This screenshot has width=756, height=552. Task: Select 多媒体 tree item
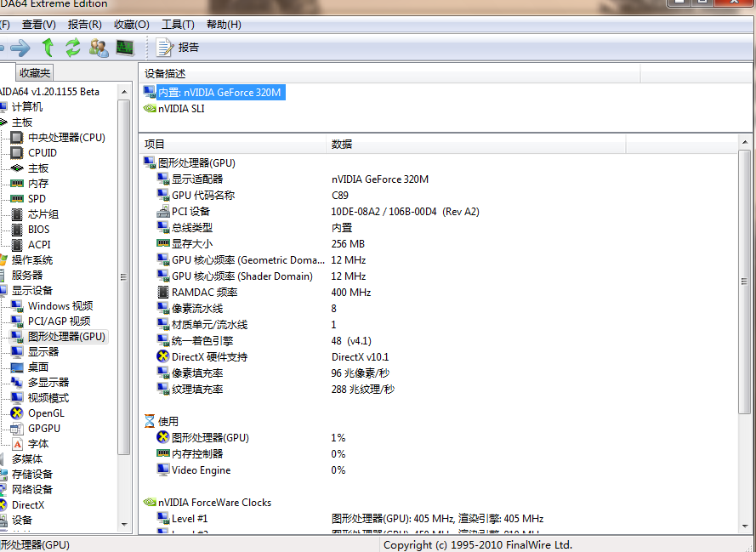[27, 459]
